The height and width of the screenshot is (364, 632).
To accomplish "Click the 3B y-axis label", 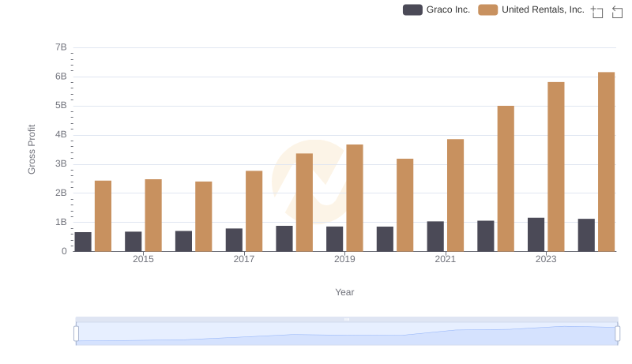I will pyautogui.click(x=61, y=164).
